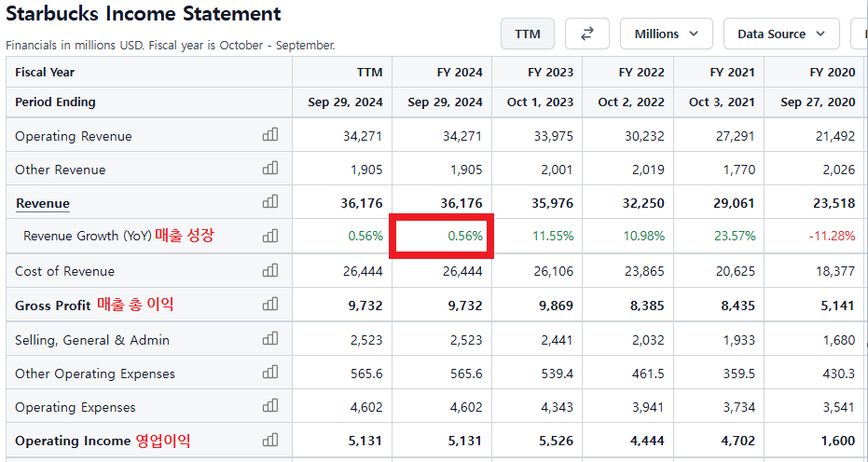Open chart icon for Operating Income row

pos(270,440)
